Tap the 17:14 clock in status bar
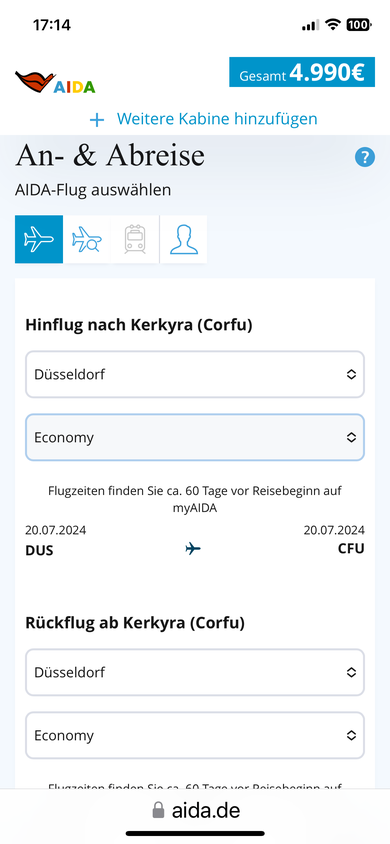 52,25
